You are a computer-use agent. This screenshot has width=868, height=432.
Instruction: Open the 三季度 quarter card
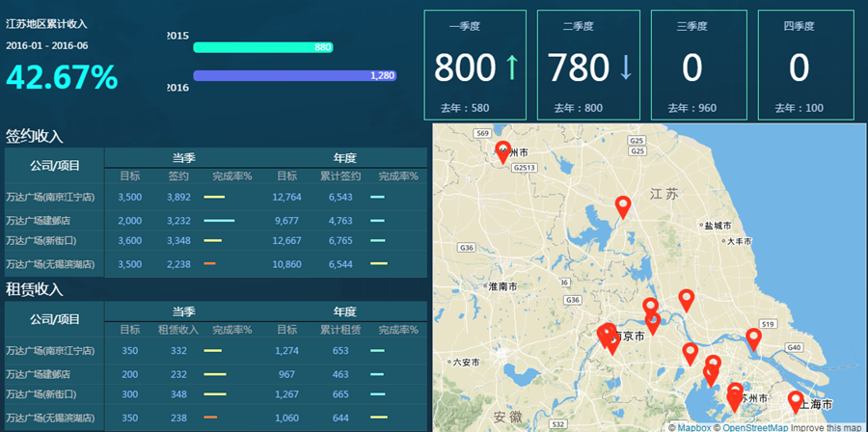698,65
